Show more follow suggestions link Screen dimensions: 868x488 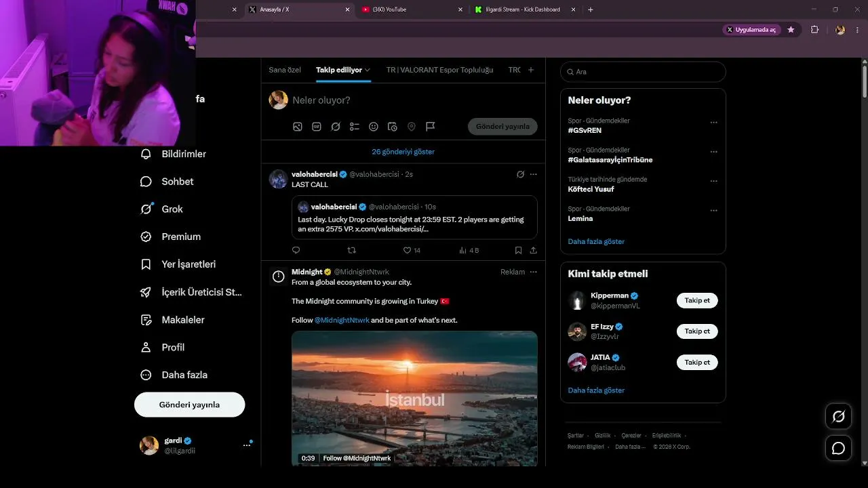(x=596, y=390)
